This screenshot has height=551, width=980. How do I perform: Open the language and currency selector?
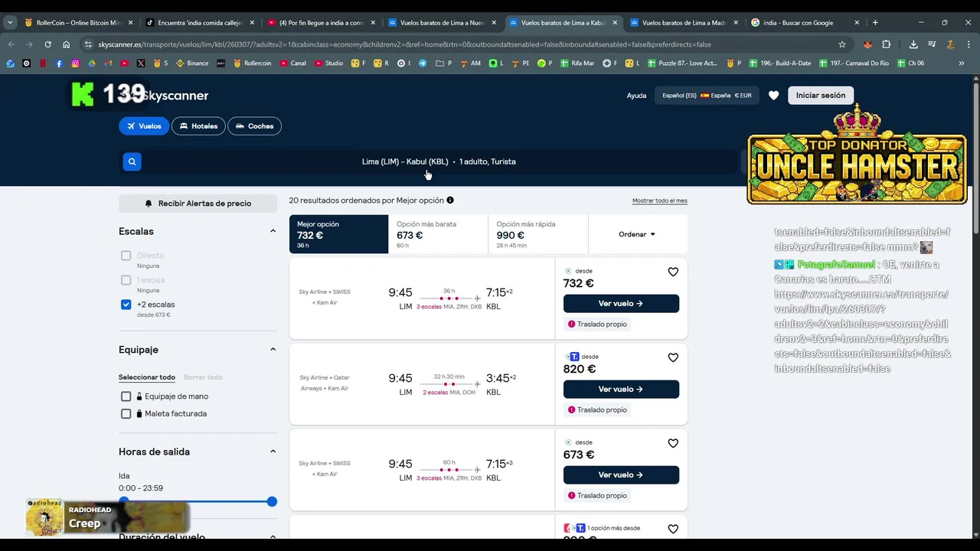(706, 96)
